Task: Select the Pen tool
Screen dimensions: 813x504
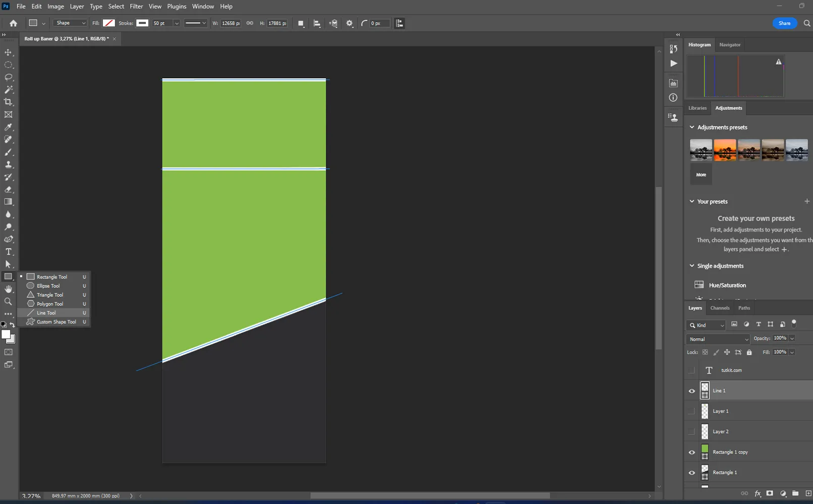Action: pos(9,239)
